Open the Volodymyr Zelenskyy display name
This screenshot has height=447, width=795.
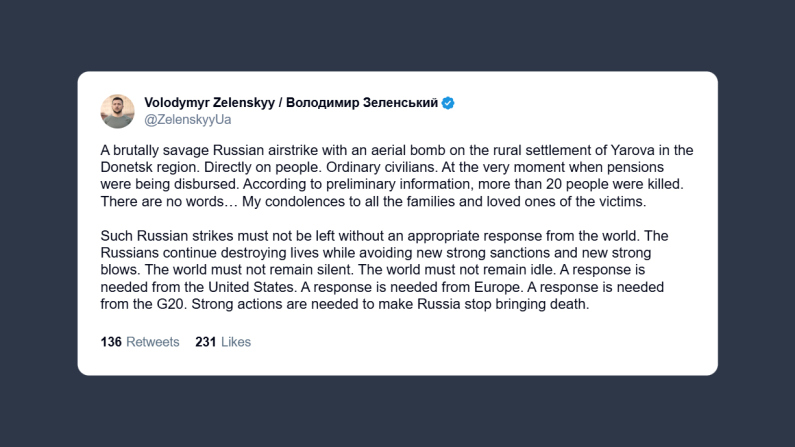coord(214,103)
